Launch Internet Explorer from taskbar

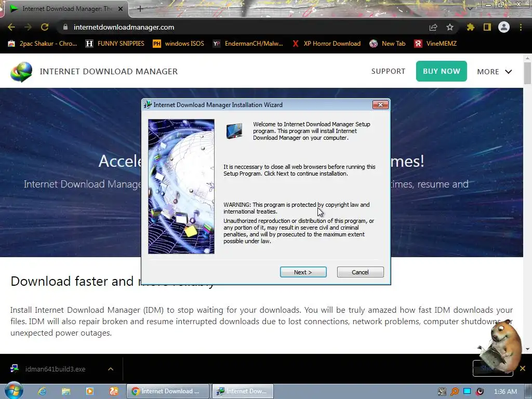click(42, 391)
